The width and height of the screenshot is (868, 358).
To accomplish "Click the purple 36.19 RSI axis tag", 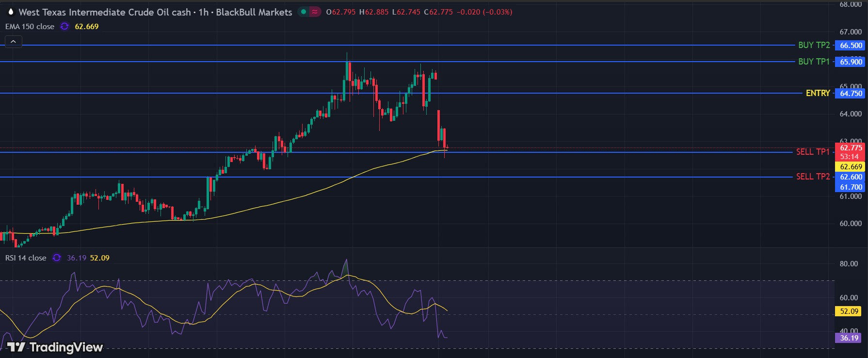I will 849,338.
